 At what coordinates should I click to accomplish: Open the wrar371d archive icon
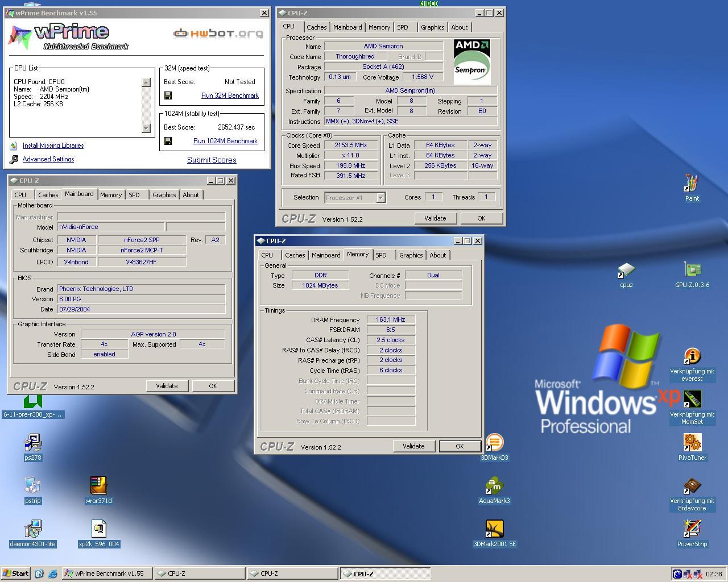[x=98, y=486]
